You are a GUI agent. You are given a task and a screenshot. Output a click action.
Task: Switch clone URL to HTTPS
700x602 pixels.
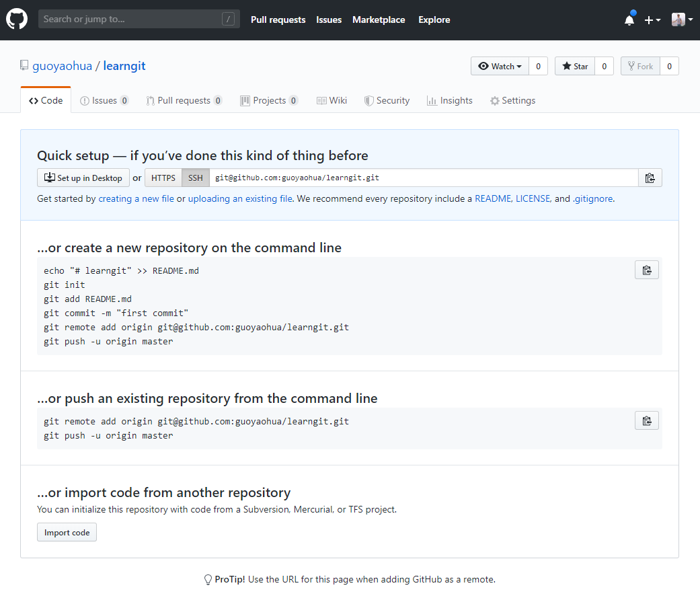(x=163, y=178)
